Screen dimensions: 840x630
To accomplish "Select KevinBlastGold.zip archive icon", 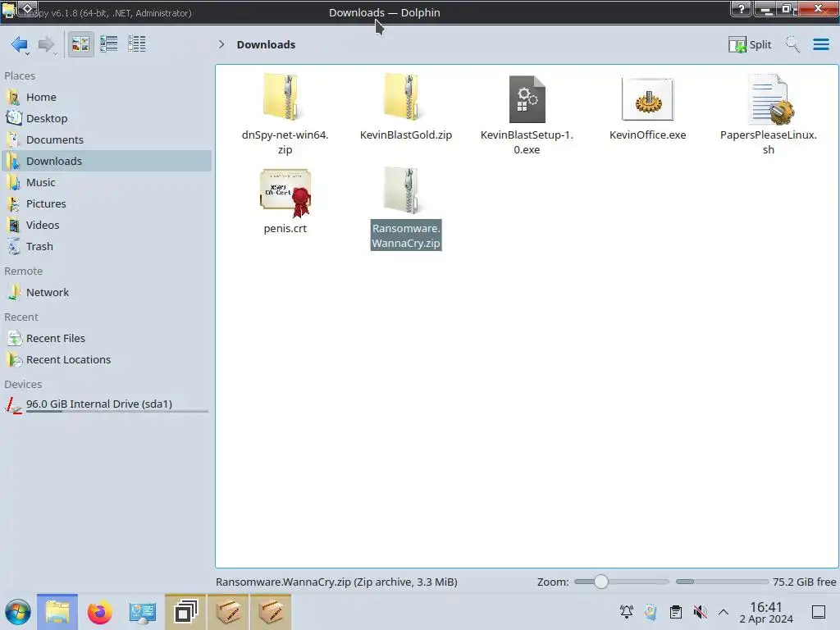I will 405,97.
